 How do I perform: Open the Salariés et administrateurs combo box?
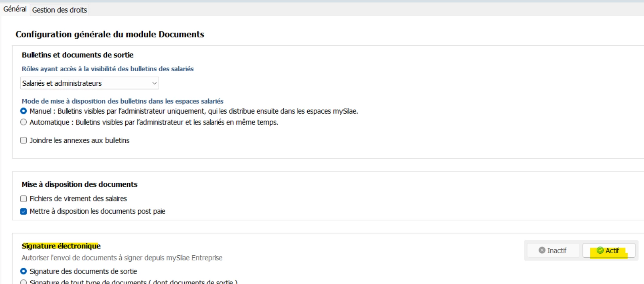coord(89,83)
